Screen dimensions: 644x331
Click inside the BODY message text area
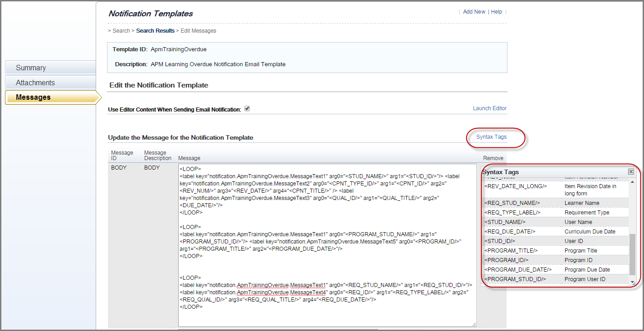327,245
